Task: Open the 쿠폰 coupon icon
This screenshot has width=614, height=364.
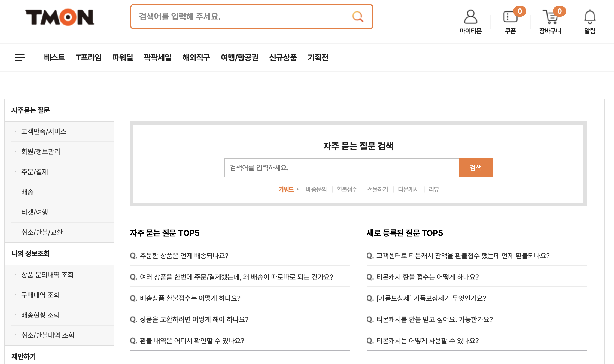Action: tap(510, 17)
